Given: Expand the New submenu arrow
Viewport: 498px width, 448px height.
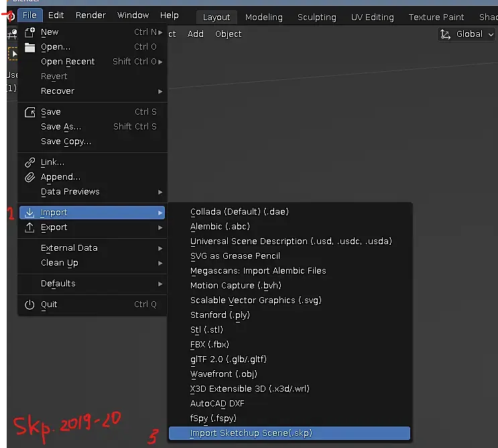Looking at the screenshot, I should click(x=160, y=32).
